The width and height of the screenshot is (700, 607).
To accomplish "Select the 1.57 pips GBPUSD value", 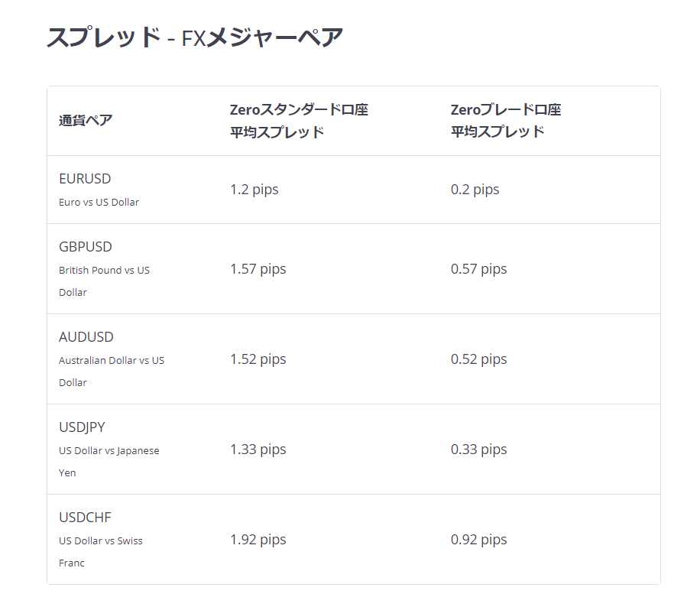I will [x=258, y=269].
